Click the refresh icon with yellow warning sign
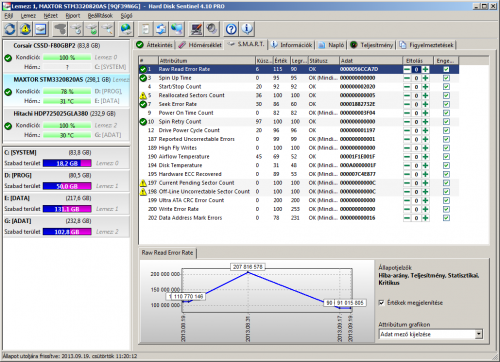The image size is (500, 362). tap(25, 29)
